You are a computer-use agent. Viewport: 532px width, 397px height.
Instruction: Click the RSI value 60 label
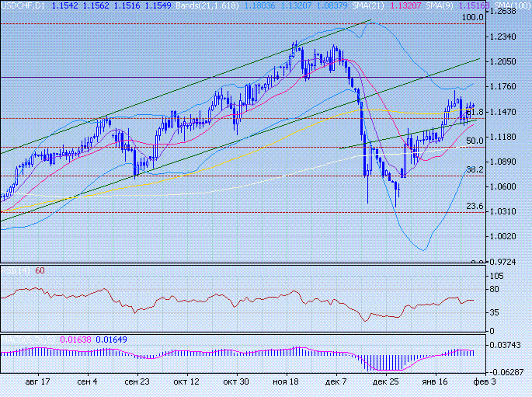point(40,270)
